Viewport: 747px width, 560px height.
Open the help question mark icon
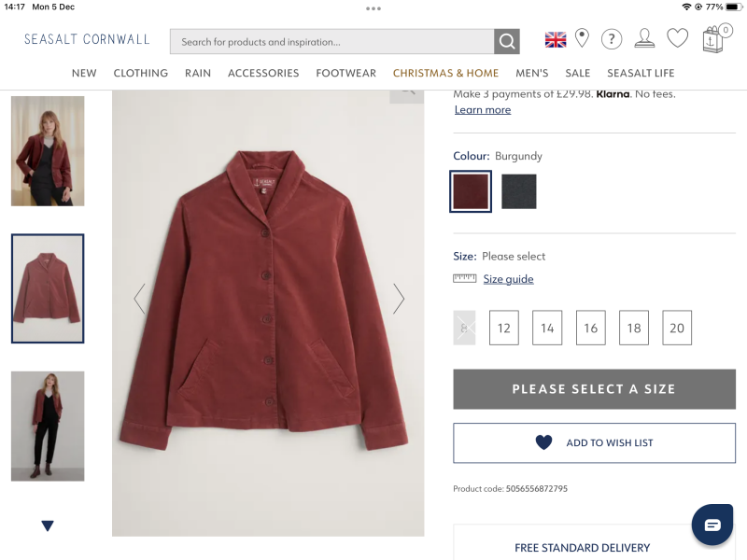coord(612,39)
